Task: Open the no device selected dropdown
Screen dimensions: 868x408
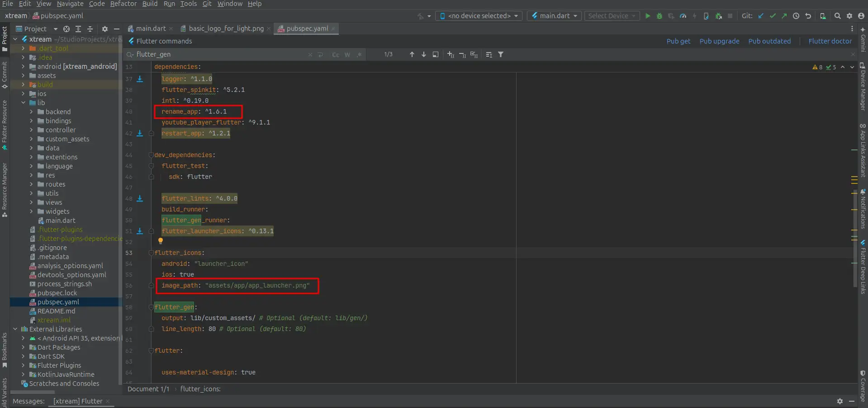Action: [x=479, y=16]
